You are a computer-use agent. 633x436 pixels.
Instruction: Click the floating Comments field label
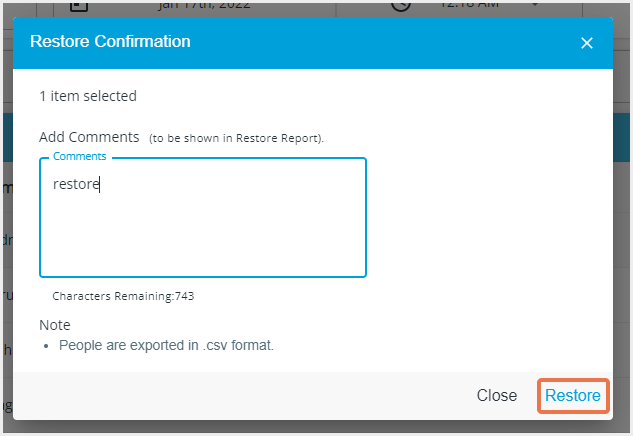tap(79, 156)
